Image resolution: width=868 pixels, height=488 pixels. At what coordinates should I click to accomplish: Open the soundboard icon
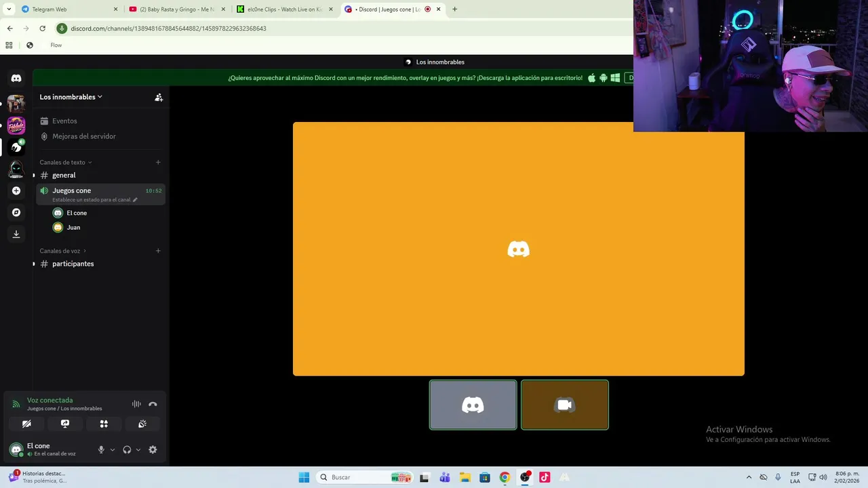click(x=142, y=424)
